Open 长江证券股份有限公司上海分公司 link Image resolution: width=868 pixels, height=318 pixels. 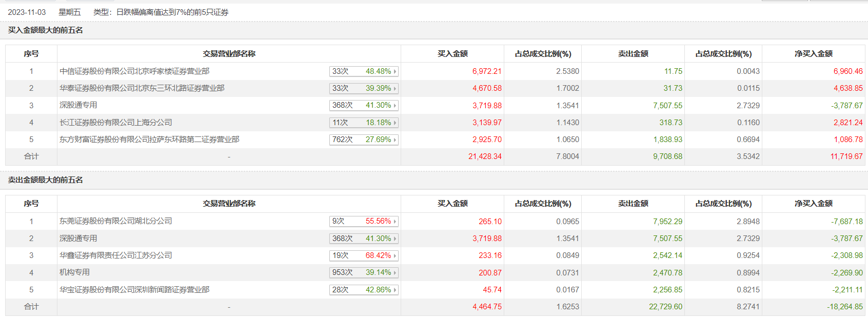tap(116, 123)
